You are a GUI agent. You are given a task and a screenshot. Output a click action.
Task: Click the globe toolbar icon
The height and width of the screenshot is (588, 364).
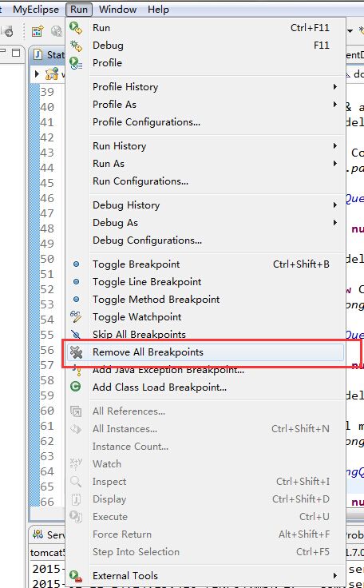57,31
